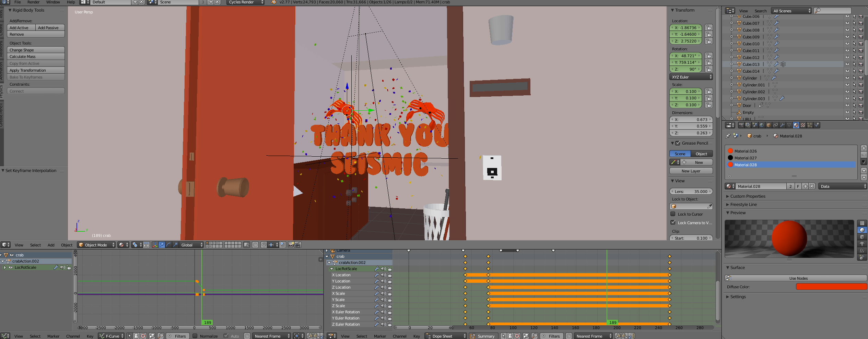
Task: Open Texture checker properties tab
Action: coord(803,125)
